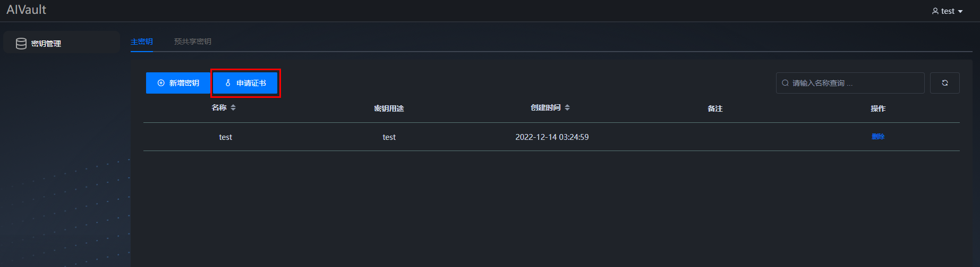
Task: Click the plus icon in 新增密钥 button
Action: point(161,83)
